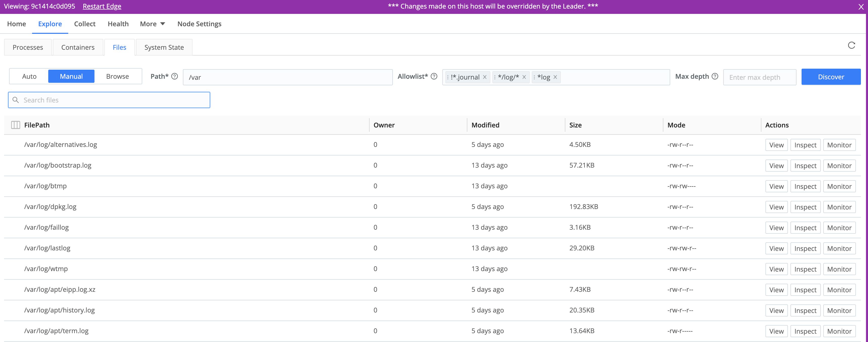Switch to the System State subtab

pos(164,47)
